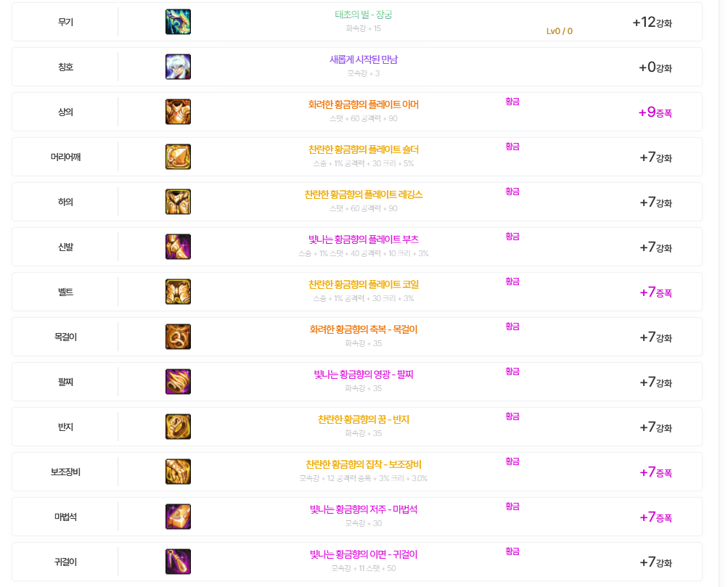This screenshot has width=728, height=587.
Task: Open the 태초의 별 - 장궁 item name
Action: [x=364, y=15]
